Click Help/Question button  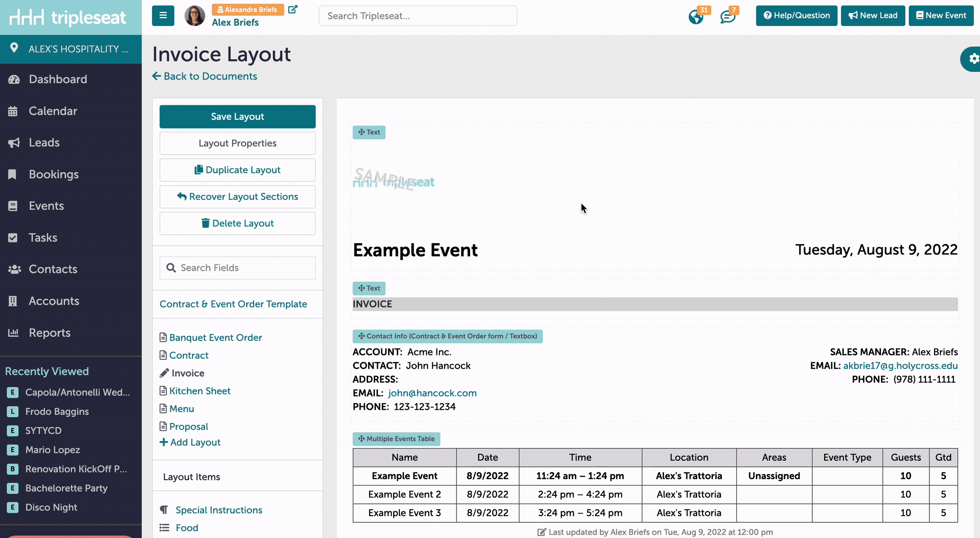pos(797,16)
